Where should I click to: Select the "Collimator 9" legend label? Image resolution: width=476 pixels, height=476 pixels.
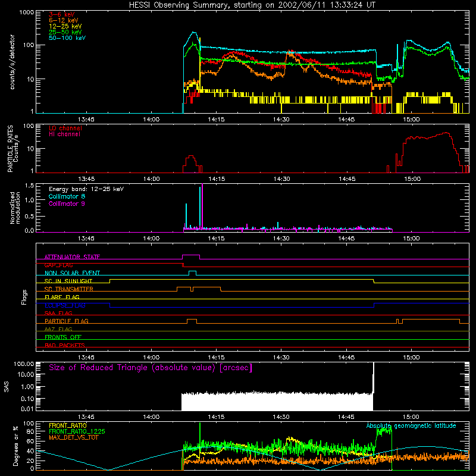click(67, 203)
